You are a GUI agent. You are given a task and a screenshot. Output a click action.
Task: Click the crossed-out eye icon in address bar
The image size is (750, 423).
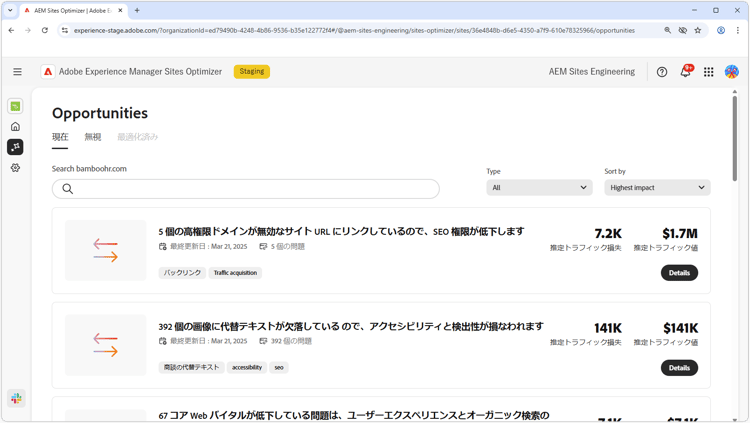pyautogui.click(x=683, y=30)
